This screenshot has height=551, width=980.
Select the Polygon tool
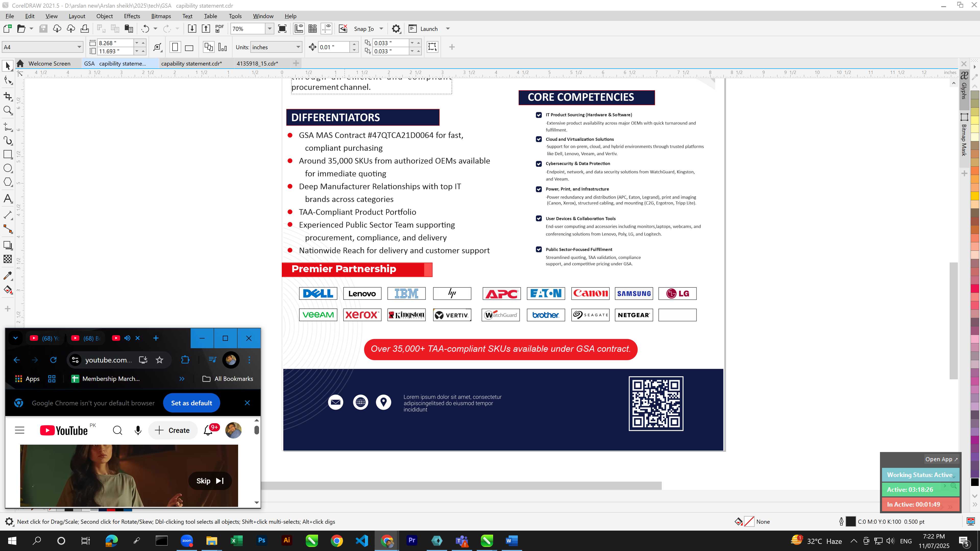(8, 182)
